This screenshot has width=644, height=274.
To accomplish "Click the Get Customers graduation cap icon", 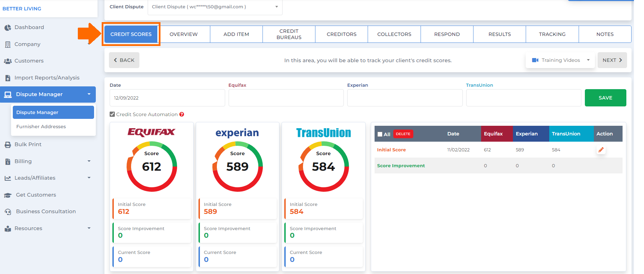I will (8, 195).
